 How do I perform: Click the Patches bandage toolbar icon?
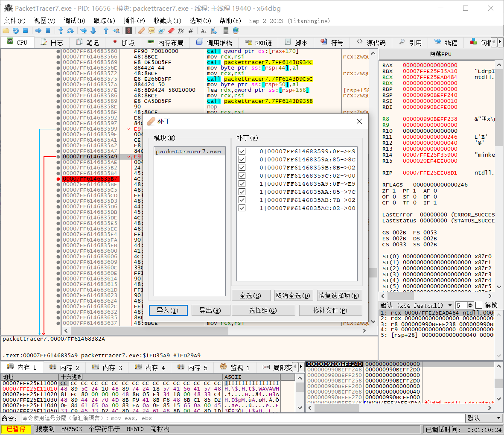tap(141, 31)
